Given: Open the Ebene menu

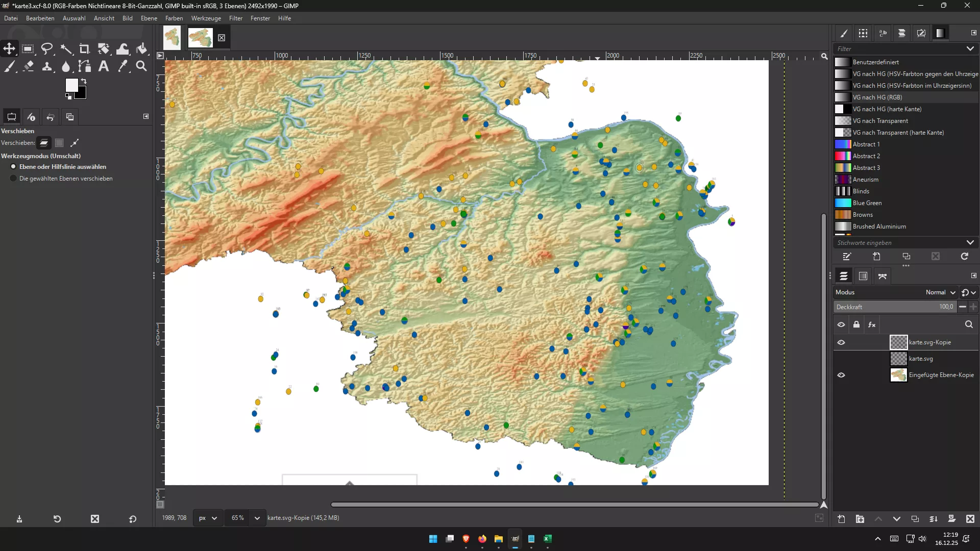Looking at the screenshot, I should point(149,18).
